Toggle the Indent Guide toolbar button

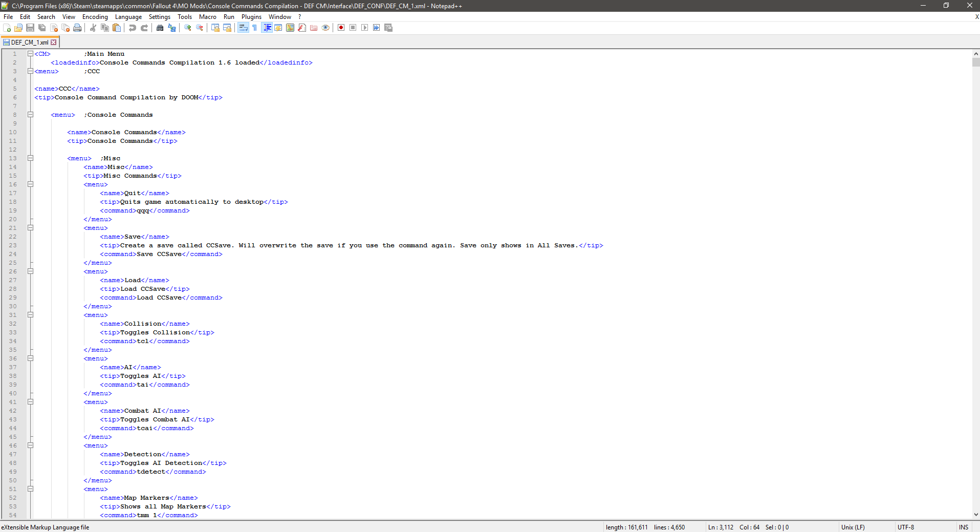[267, 28]
